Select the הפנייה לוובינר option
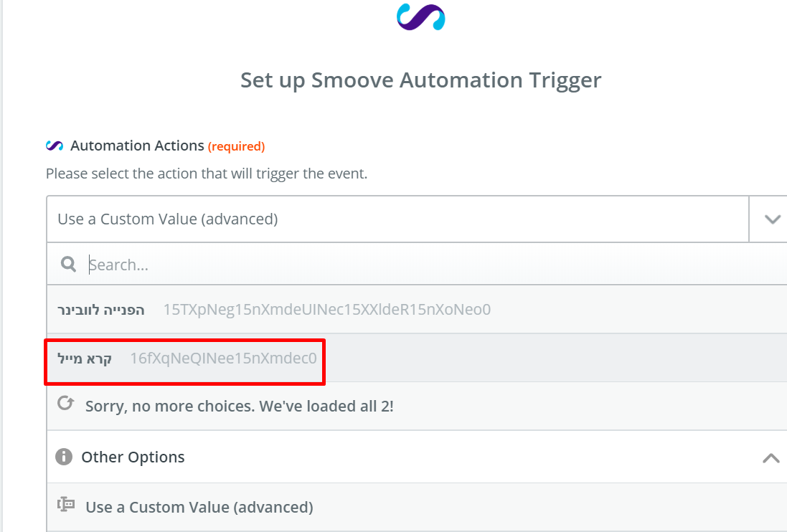The width and height of the screenshot is (787, 532). point(417,309)
